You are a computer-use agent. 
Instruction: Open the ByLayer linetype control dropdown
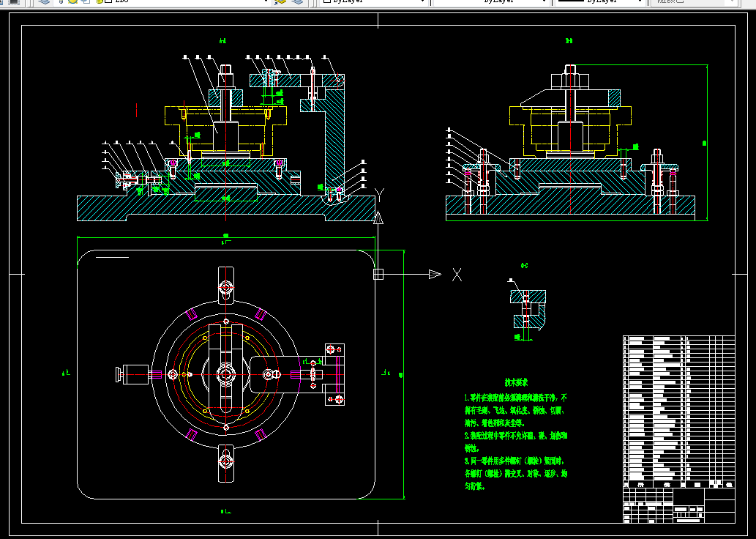coord(491,1)
